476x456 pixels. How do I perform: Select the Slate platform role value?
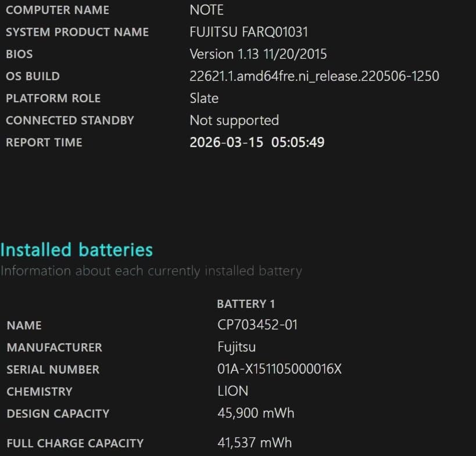coord(204,98)
